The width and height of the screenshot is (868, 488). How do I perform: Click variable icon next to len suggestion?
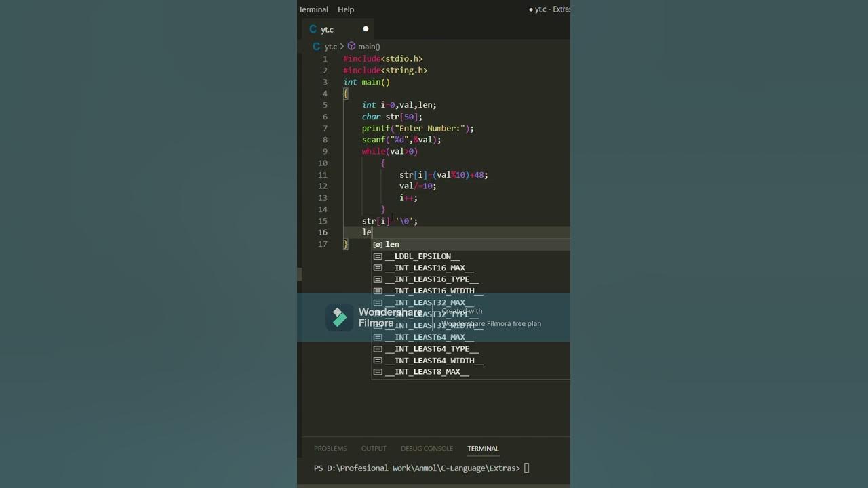point(378,245)
